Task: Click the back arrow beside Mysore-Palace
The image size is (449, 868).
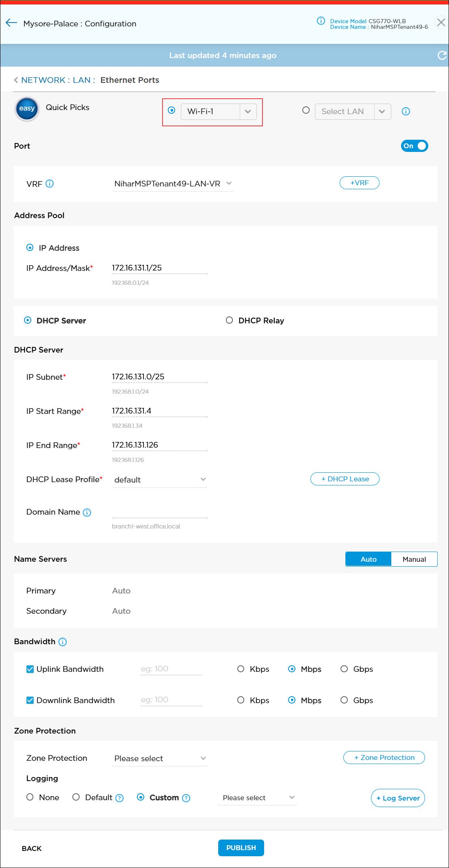Action: (11, 23)
